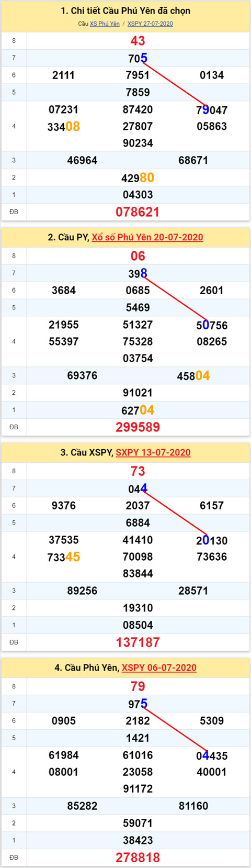251x868 pixels.
Task: Click the number 42980
Action: click(138, 177)
